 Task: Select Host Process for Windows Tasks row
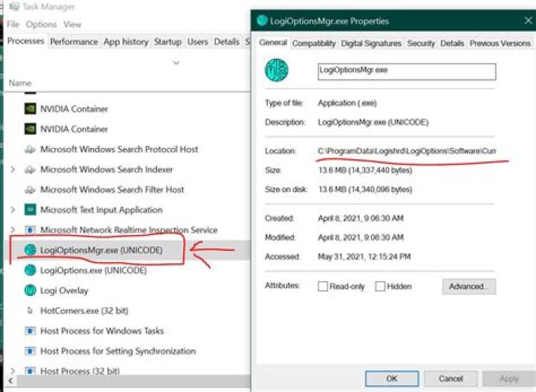(128, 330)
